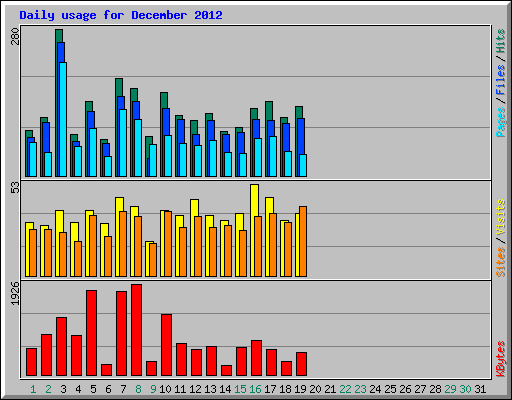This screenshot has height=400, width=512.
Task: Click the red KBytes bar for day 1
Action: [x=31, y=362]
